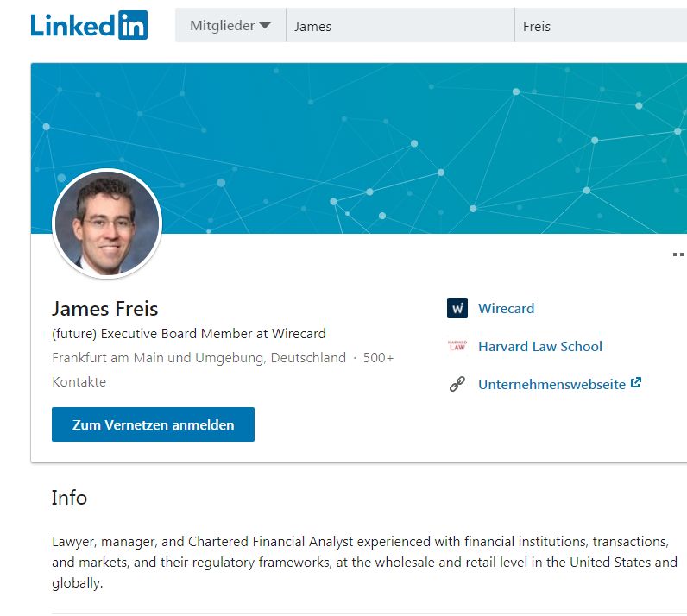687x616 pixels.
Task: Click the Wirecard company logo icon
Action: (x=457, y=308)
